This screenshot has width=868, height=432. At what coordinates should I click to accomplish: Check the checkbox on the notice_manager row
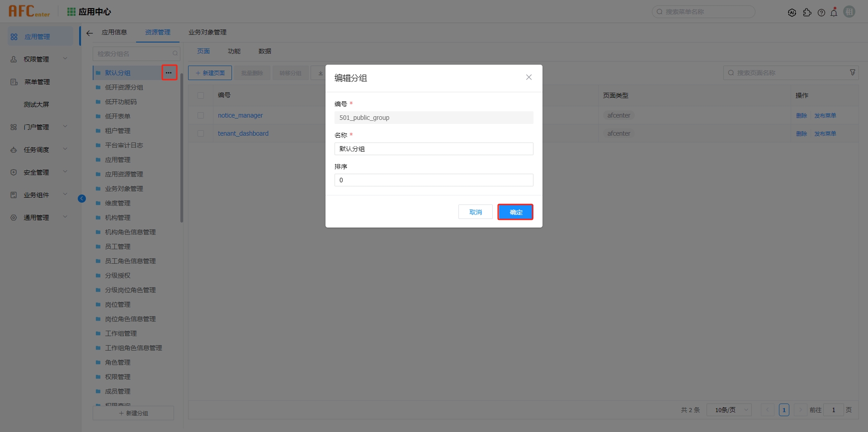(201, 115)
